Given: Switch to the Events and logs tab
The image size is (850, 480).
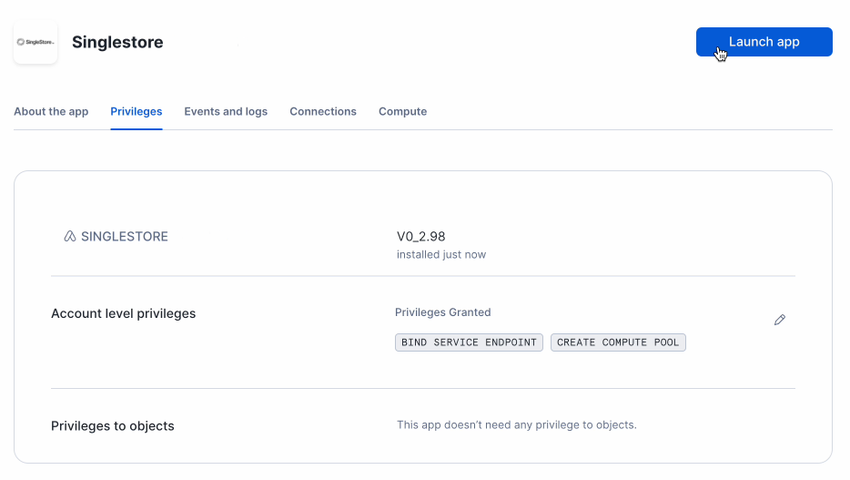Looking at the screenshot, I should (226, 112).
